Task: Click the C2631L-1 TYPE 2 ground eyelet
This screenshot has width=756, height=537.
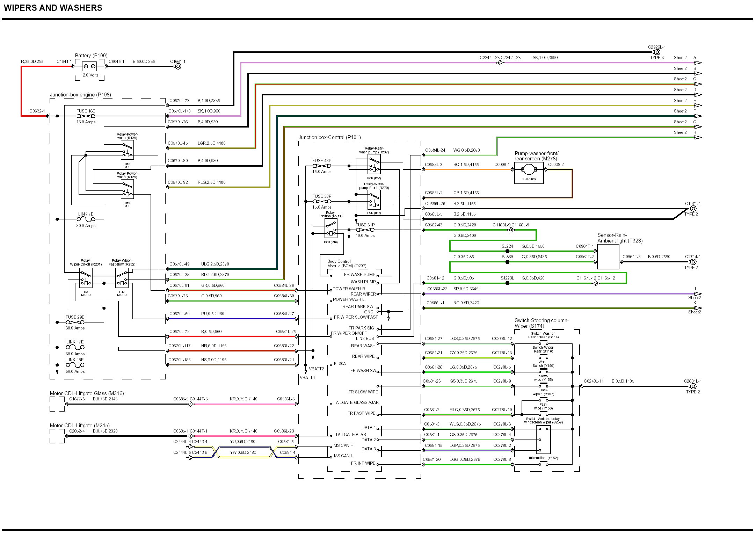Action: click(x=693, y=386)
